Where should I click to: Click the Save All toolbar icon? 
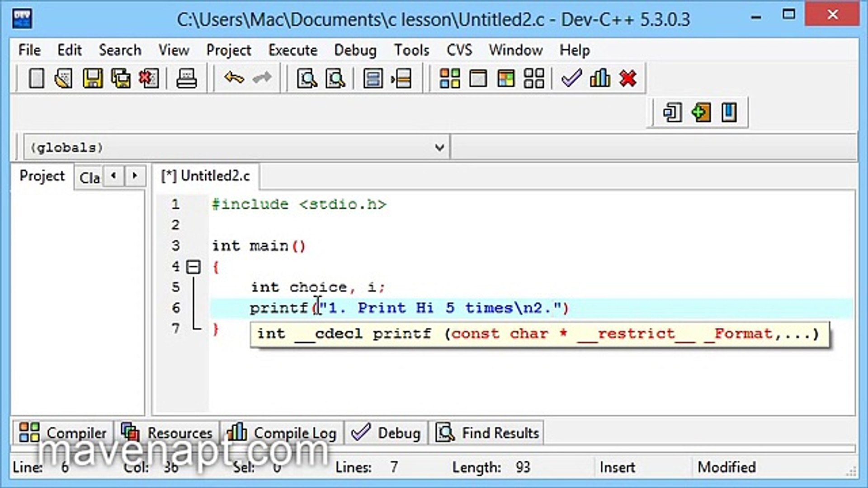pyautogui.click(x=121, y=79)
